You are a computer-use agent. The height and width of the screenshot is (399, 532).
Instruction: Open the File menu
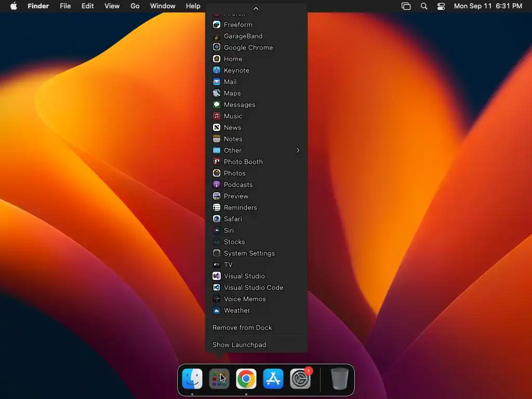65,6
